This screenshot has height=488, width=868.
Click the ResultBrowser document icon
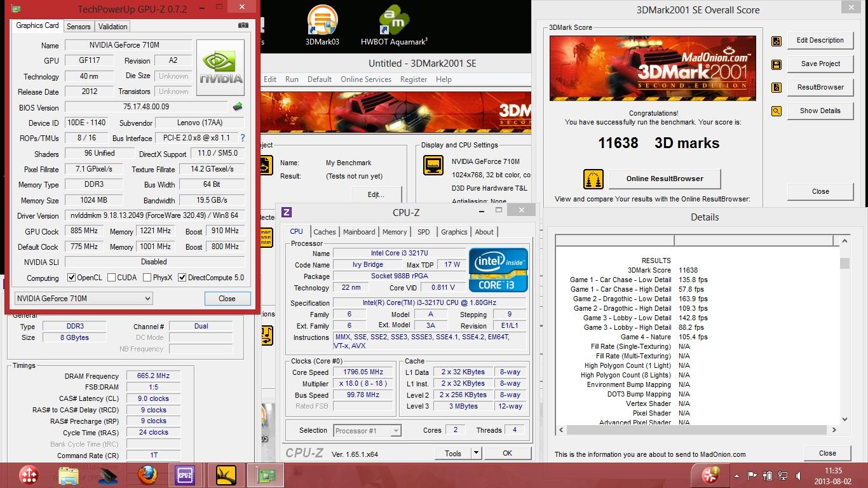pyautogui.click(x=776, y=88)
